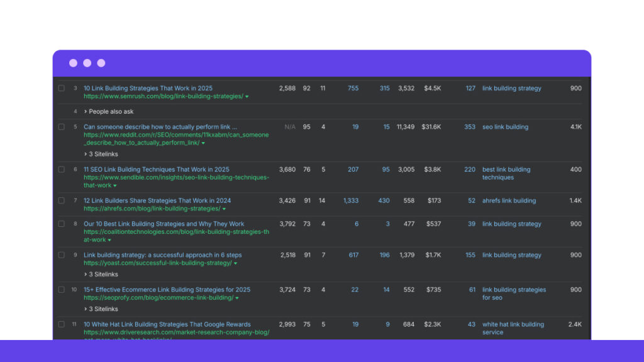Open '10 Link Building Strategies That Work in 2025'
The width and height of the screenshot is (644, 362).
148,89
